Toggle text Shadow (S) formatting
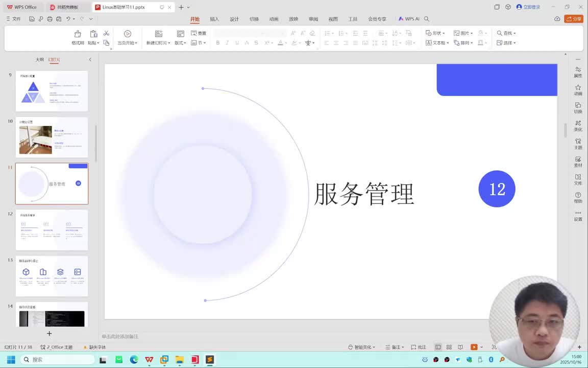This screenshot has width=588, height=368. tap(256, 43)
